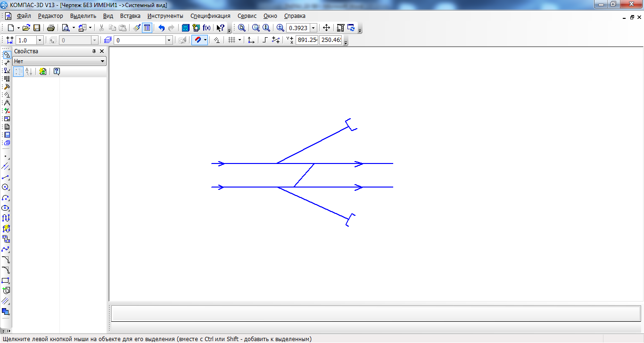The width and height of the screenshot is (644, 343).
Task: Select the Rectangle drawing tool
Action: click(x=6, y=280)
